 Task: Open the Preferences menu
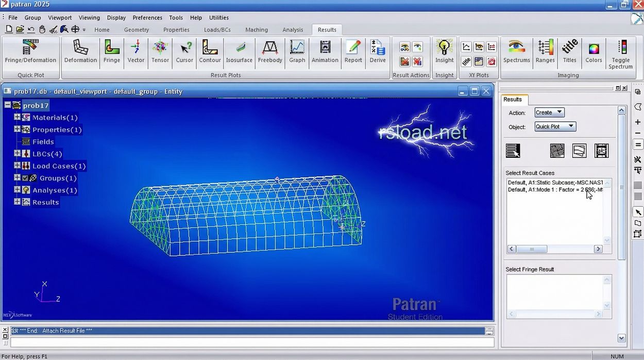point(147,18)
